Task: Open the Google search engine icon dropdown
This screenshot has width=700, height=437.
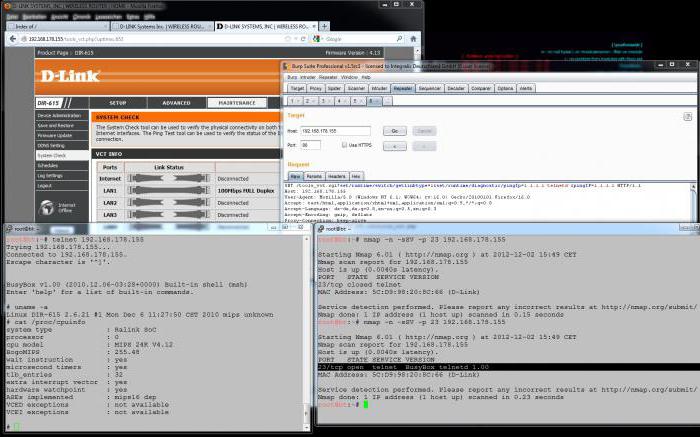Action: (x=317, y=39)
